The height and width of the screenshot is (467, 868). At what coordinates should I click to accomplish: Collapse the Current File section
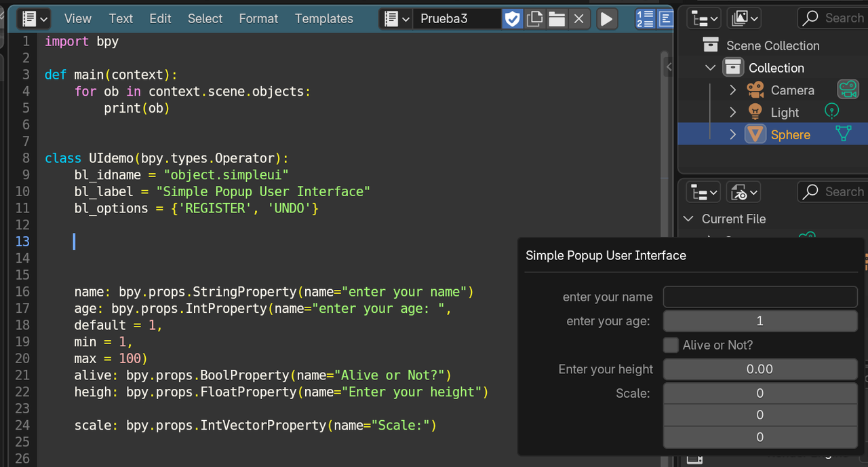pyautogui.click(x=689, y=219)
